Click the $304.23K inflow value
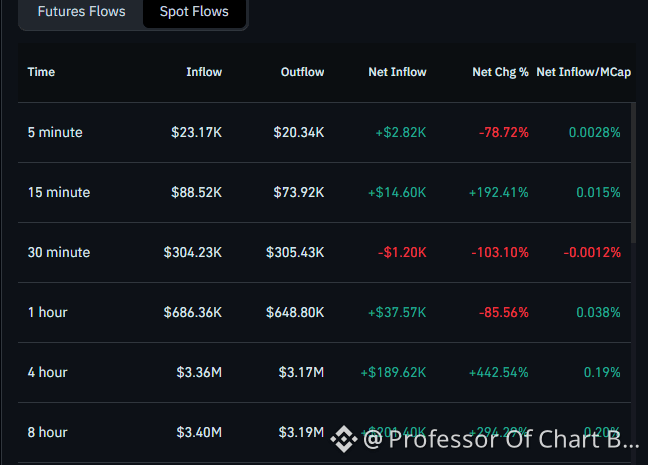The image size is (648, 465). (x=193, y=252)
